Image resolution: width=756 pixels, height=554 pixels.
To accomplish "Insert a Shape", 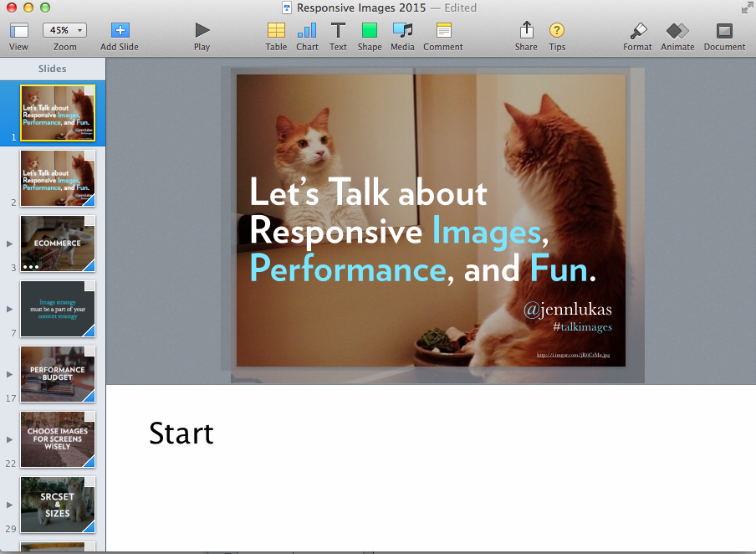I will point(370,31).
